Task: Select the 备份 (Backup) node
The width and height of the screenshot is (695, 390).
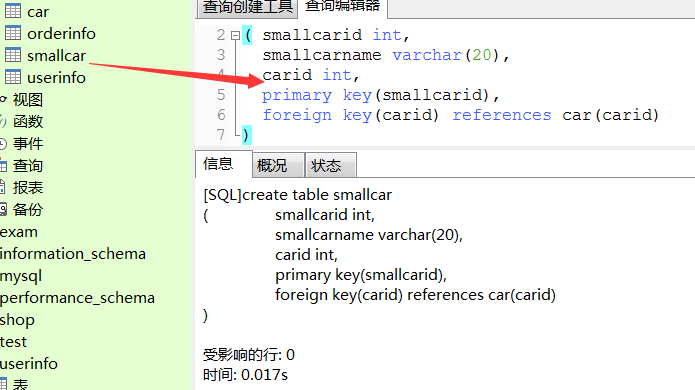Action: 27,210
